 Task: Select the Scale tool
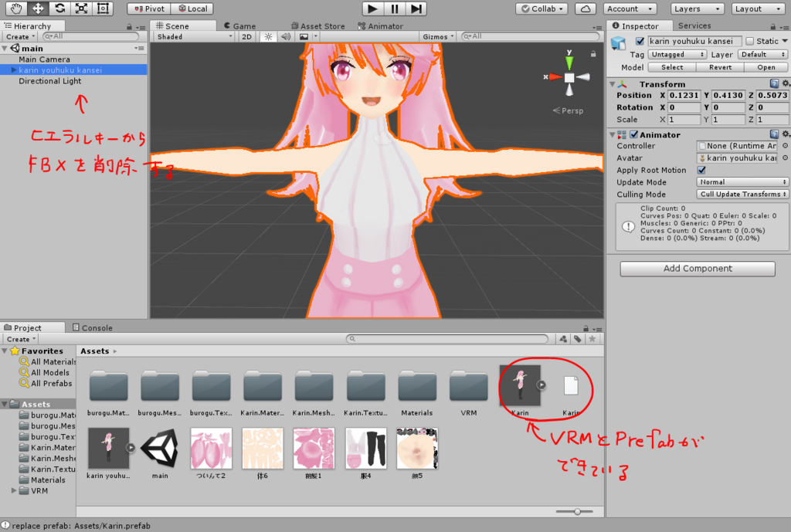(81, 8)
